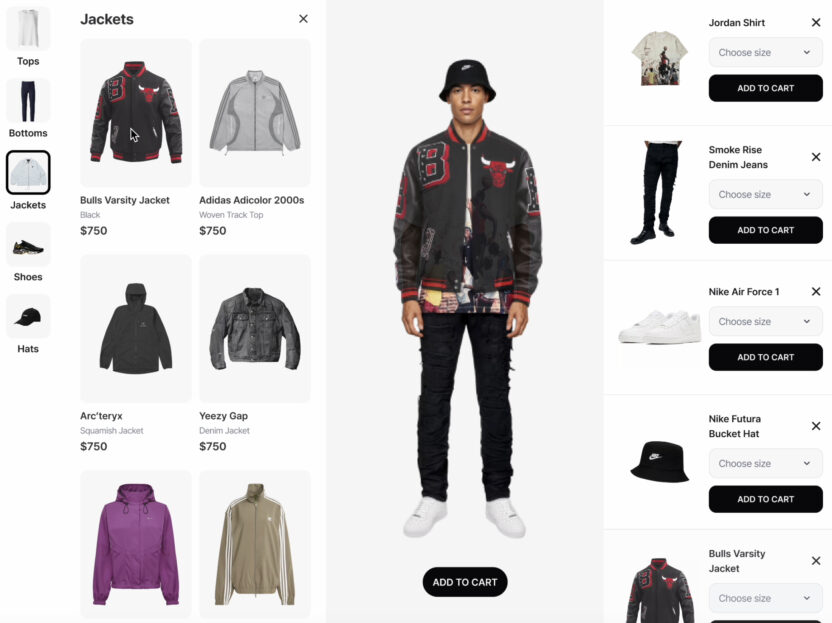Select the Bottoms category icon
The width and height of the screenshot is (832, 623).
click(28, 101)
